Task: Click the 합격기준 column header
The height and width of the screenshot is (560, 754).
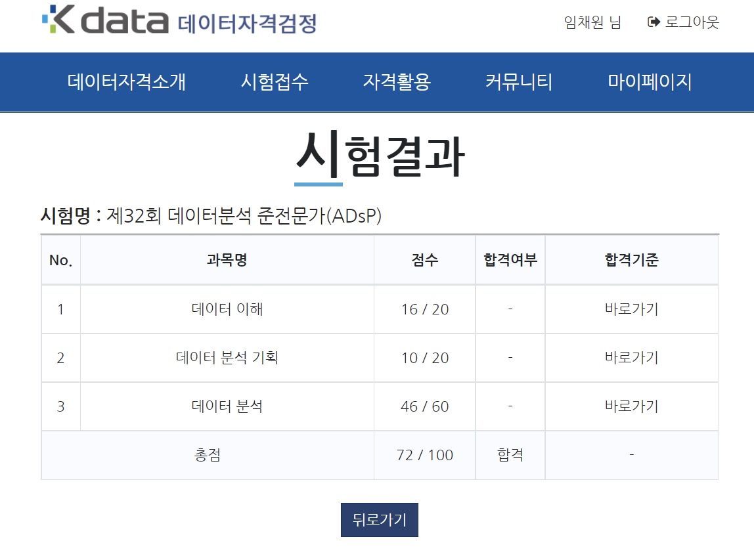Action: pyautogui.click(x=631, y=259)
